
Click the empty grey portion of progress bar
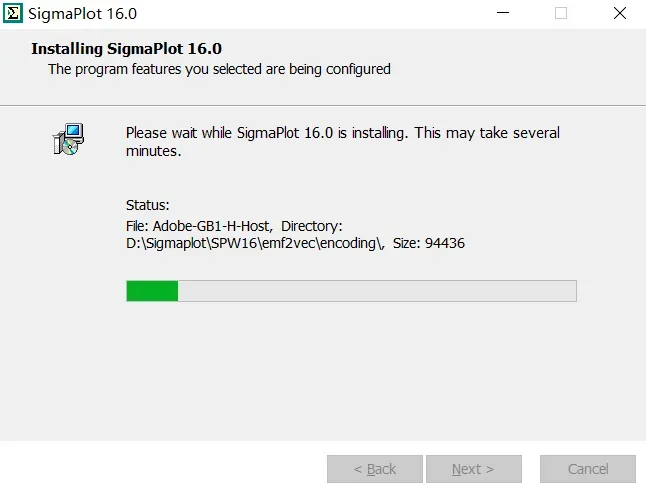click(x=377, y=291)
